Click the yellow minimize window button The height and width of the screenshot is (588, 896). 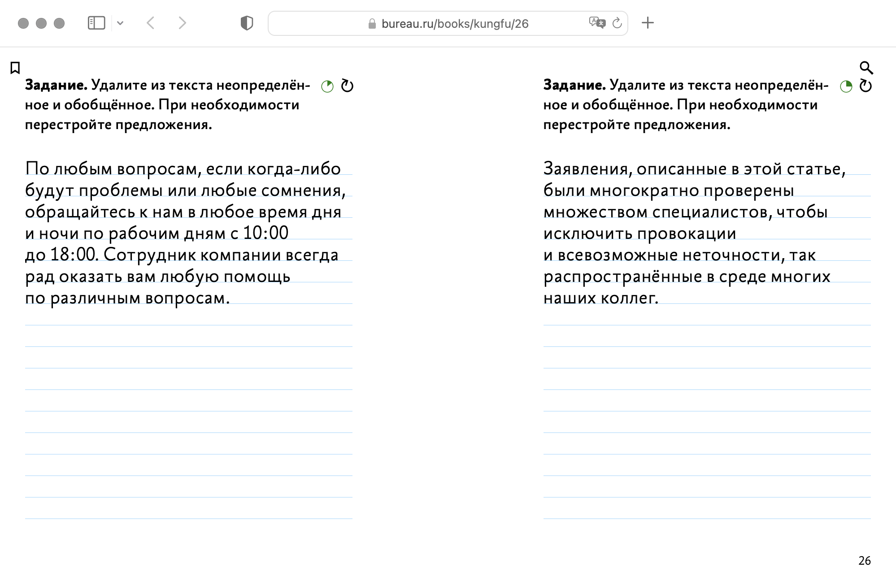point(41,23)
